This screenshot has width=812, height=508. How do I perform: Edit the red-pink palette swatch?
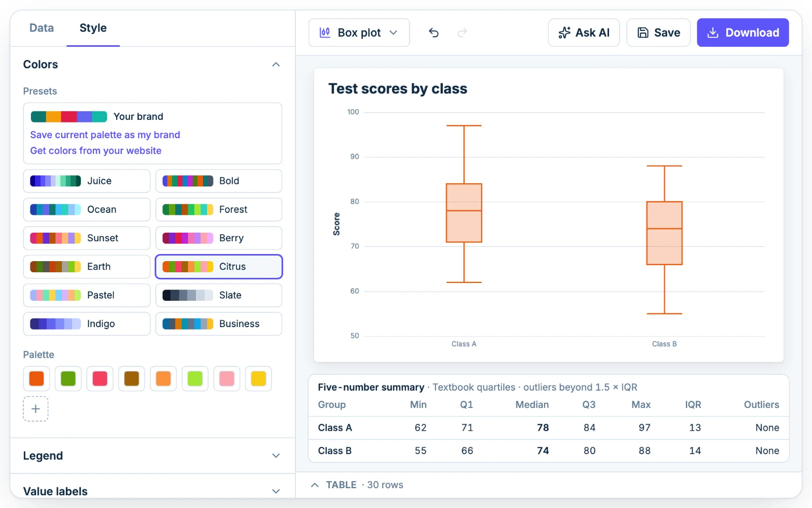coord(100,378)
